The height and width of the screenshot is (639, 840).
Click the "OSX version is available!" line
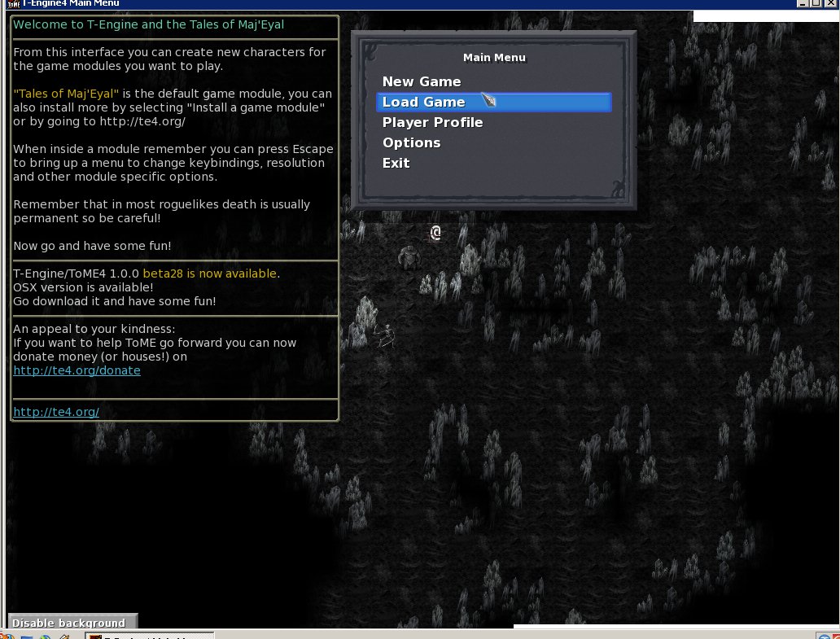point(83,287)
